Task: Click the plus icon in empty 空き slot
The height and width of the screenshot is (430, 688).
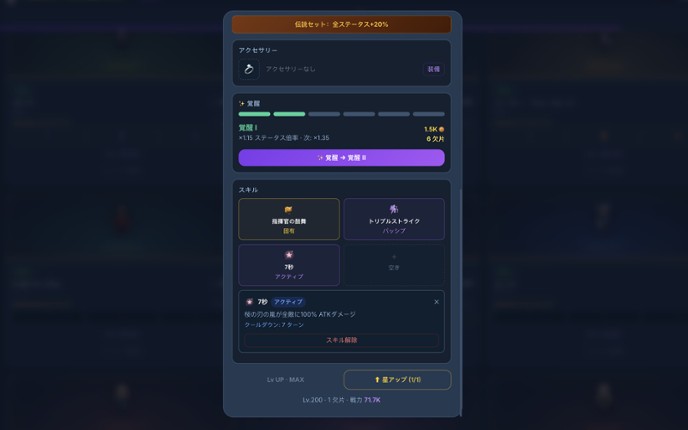Action: pyautogui.click(x=394, y=257)
